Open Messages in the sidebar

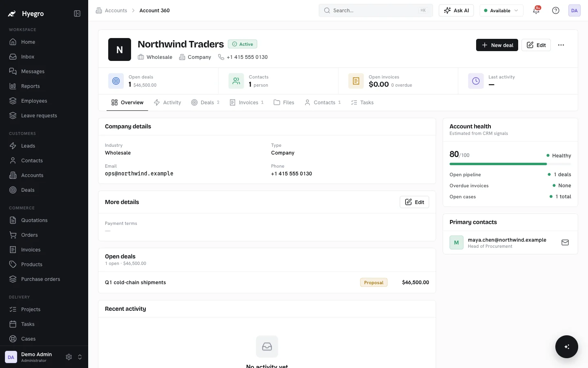tap(44, 71)
